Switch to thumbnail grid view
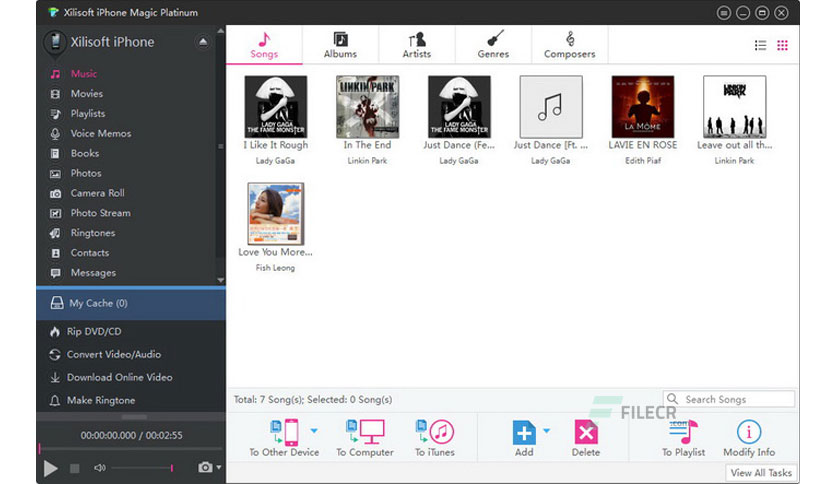836x484 pixels. click(x=782, y=45)
